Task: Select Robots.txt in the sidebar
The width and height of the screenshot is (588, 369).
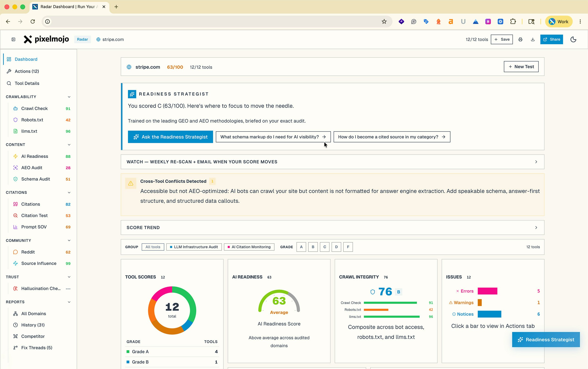Action: (x=42, y=120)
